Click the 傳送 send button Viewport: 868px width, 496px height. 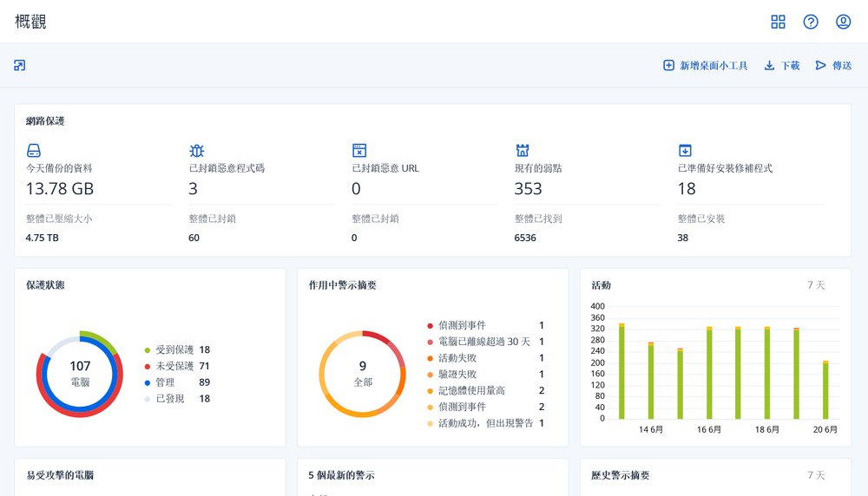pyautogui.click(x=833, y=66)
